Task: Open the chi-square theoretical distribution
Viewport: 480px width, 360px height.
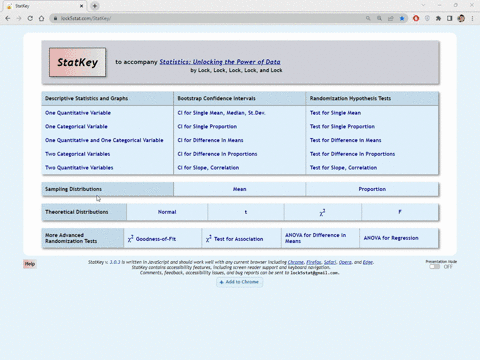Action: point(322,212)
